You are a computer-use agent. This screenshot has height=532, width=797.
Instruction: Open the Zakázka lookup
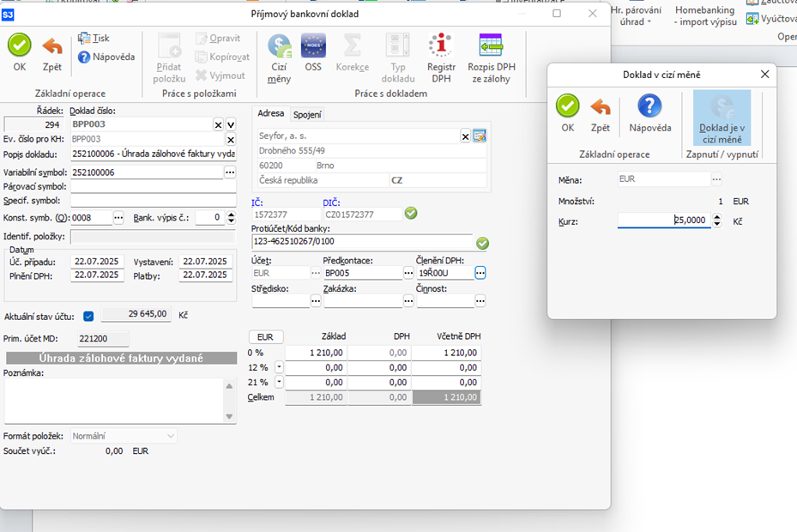tap(408, 301)
